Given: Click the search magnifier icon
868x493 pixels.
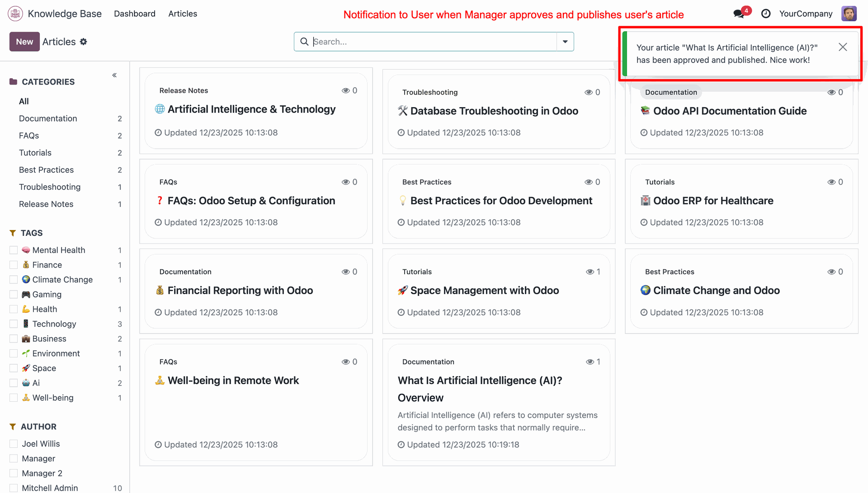Looking at the screenshot, I should click(x=304, y=42).
